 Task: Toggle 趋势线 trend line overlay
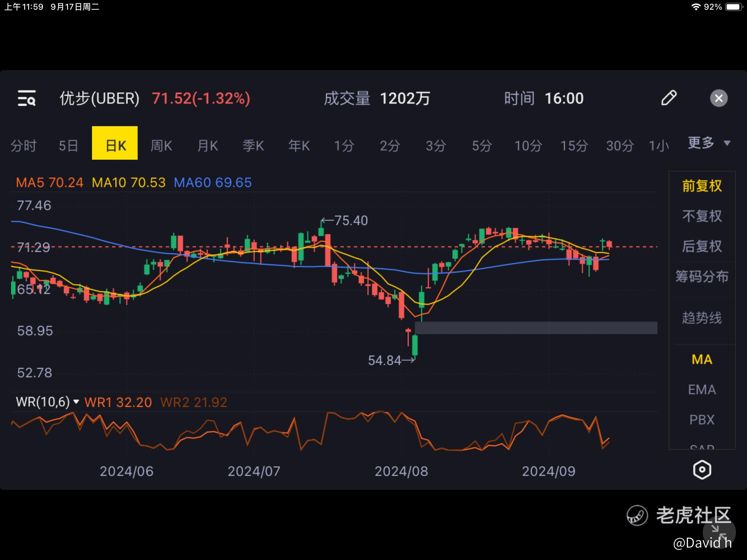tap(702, 318)
